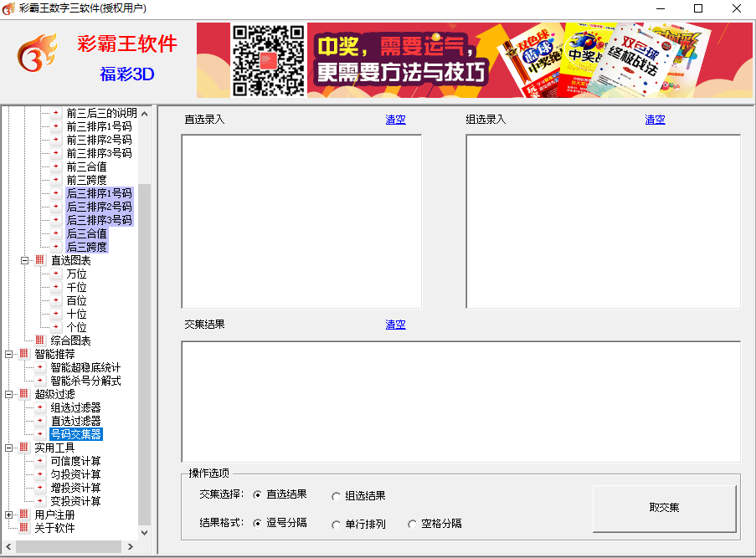
Task: Choose 空格分隔 result format
Action: click(412, 524)
